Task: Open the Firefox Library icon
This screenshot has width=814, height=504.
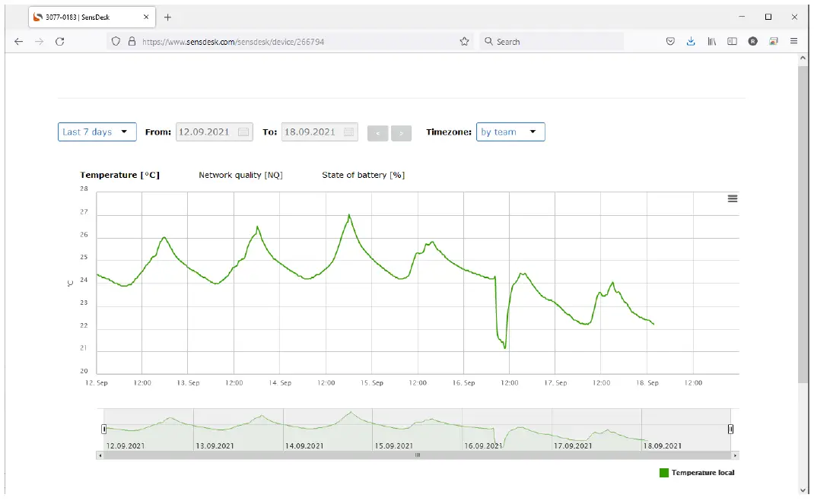Action: 712,42
